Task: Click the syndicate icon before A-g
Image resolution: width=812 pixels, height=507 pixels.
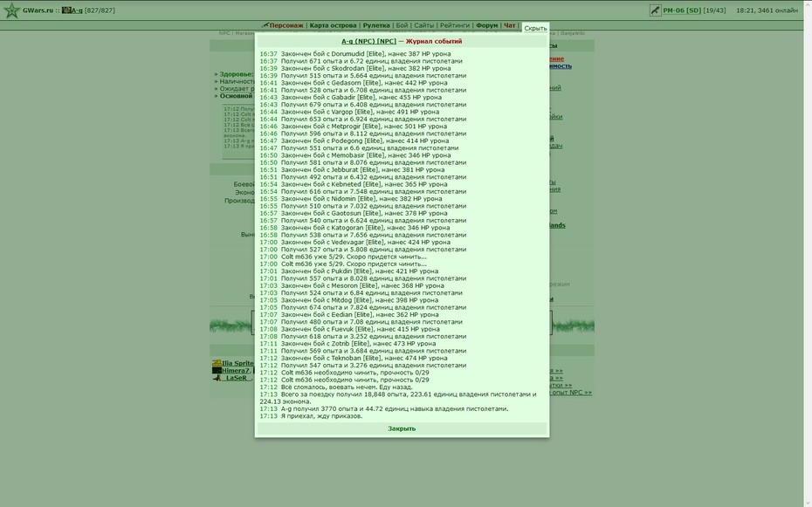Action: (66, 10)
